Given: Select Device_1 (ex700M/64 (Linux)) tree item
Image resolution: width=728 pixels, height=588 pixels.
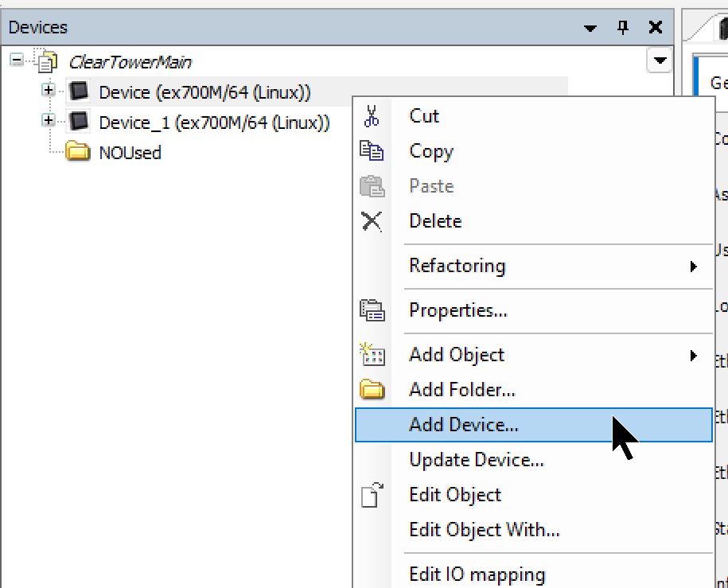Looking at the screenshot, I should [x=213, y=123].
